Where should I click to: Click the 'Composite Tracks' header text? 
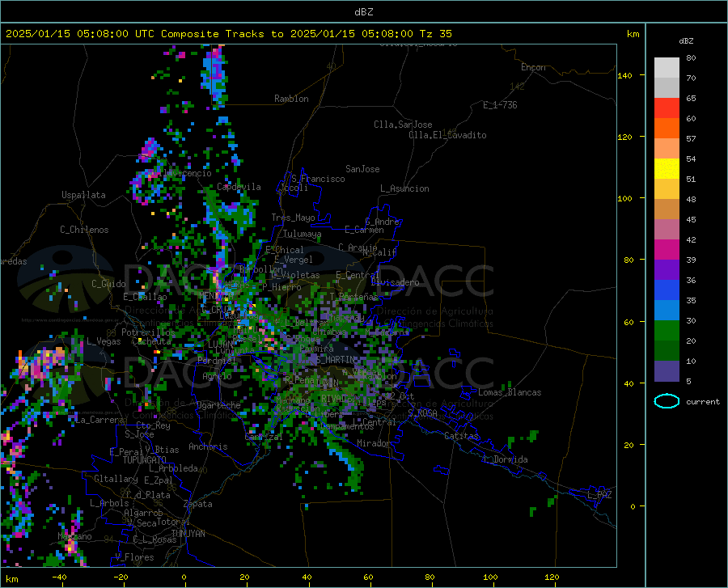click(x=190, y=33)
